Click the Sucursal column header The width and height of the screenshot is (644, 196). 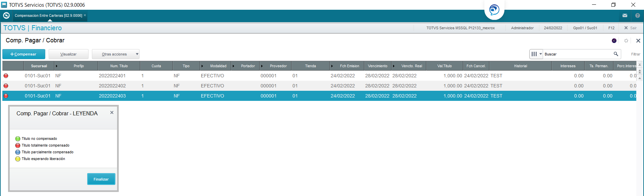(39, 66)
